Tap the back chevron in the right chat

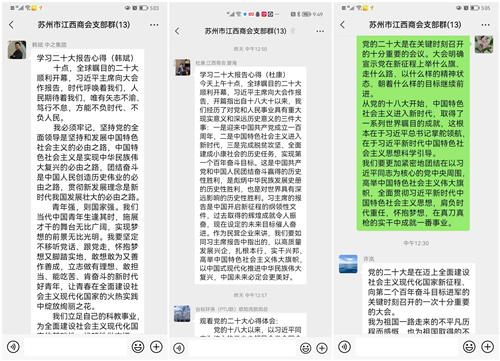click(342, 25)
